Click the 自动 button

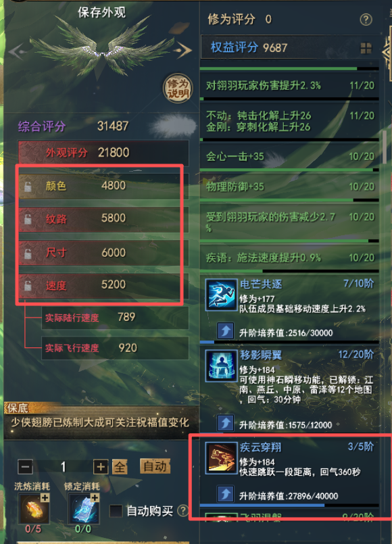click(155, 466)
